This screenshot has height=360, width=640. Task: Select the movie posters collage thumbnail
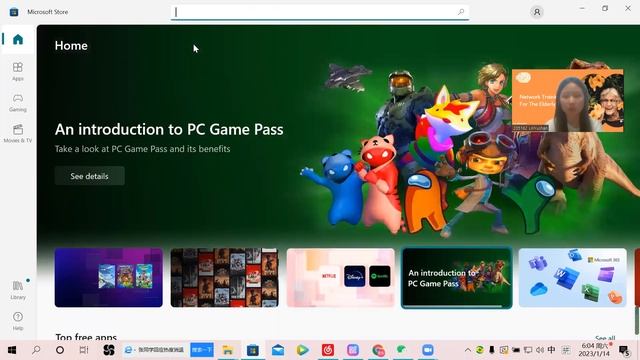tap(224, 278)
